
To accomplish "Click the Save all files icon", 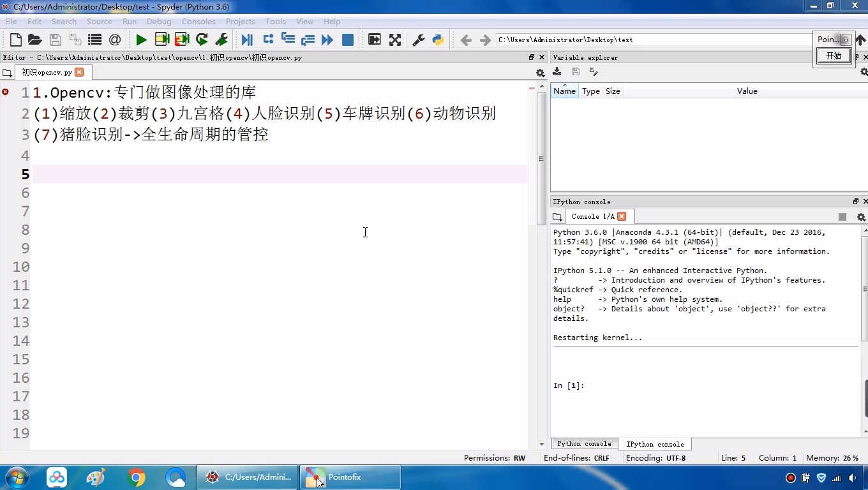I will tap(75, 40).
